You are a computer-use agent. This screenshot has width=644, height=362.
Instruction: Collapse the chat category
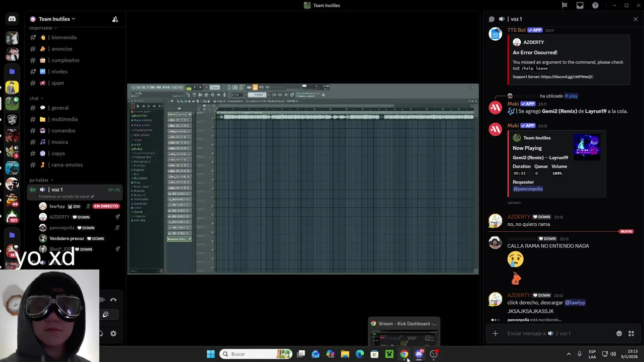[36, 99]
